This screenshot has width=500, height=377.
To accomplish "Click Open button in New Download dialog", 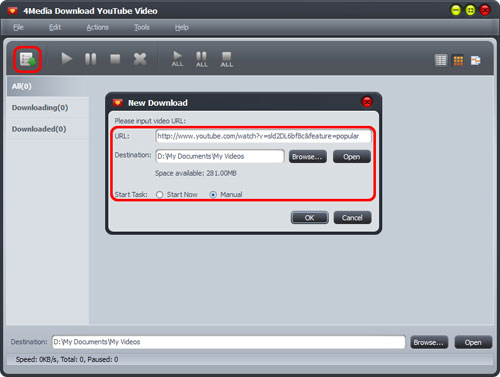I will (352, 157).
